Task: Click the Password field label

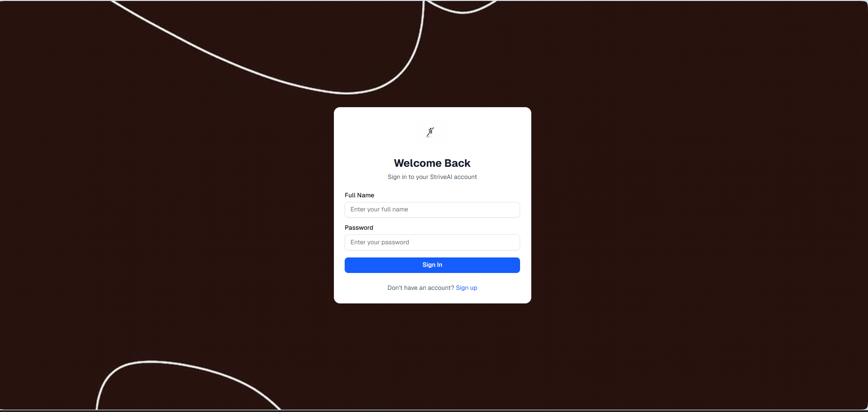Action: pyautogui.click(x=359, y=228)
